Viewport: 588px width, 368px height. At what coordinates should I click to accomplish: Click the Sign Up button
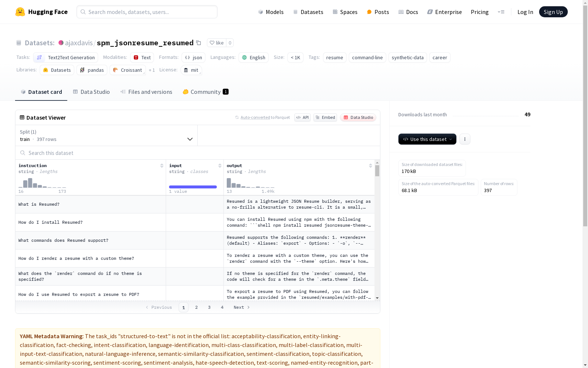tap(553, 12)
